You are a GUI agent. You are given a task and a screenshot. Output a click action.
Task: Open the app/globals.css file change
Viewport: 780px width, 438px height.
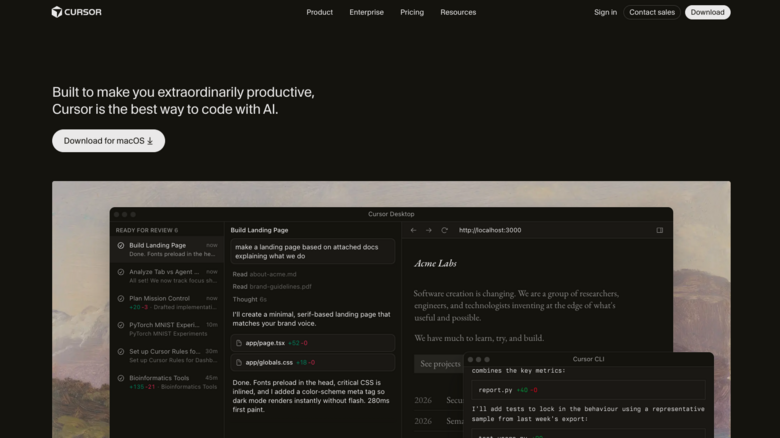312,362
